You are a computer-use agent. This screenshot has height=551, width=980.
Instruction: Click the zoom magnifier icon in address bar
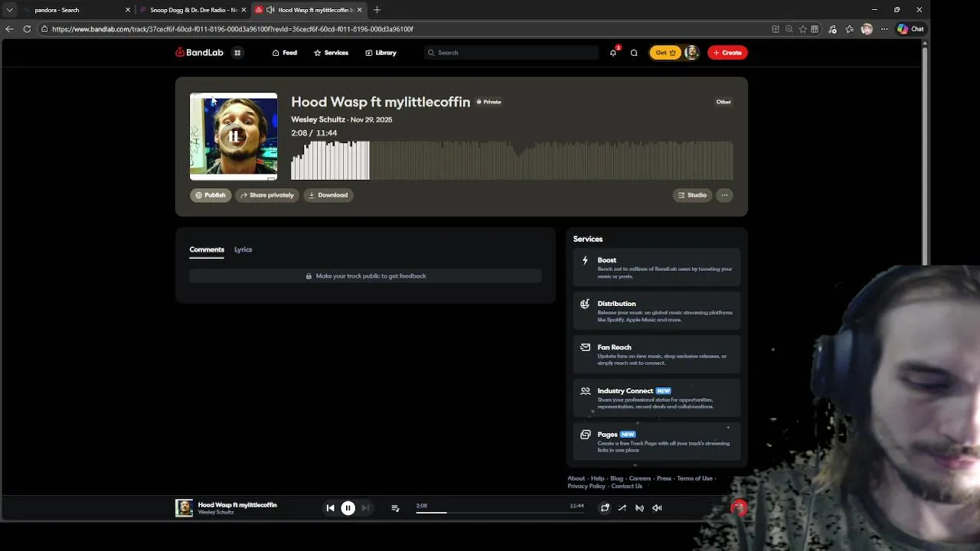(789, 29)
